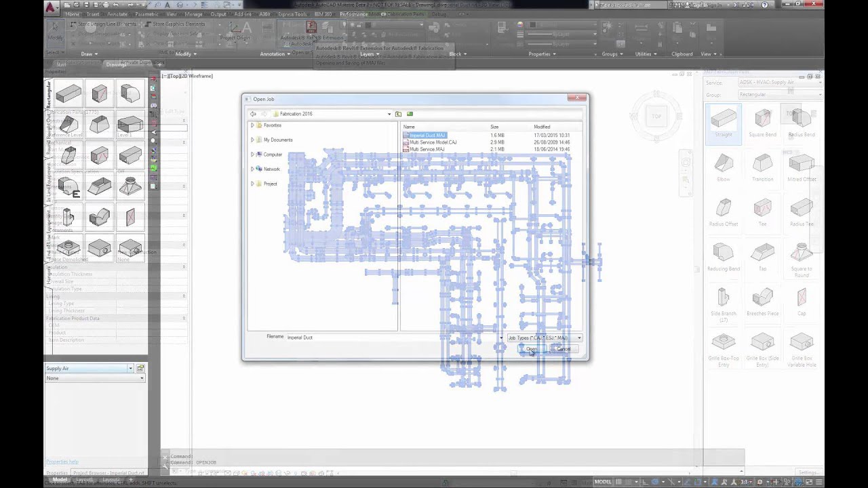Open the Fabrication 2016 folder path dropdown
Image resolution: width=868 pixels, height=488 pixels.
coord(389,114)
